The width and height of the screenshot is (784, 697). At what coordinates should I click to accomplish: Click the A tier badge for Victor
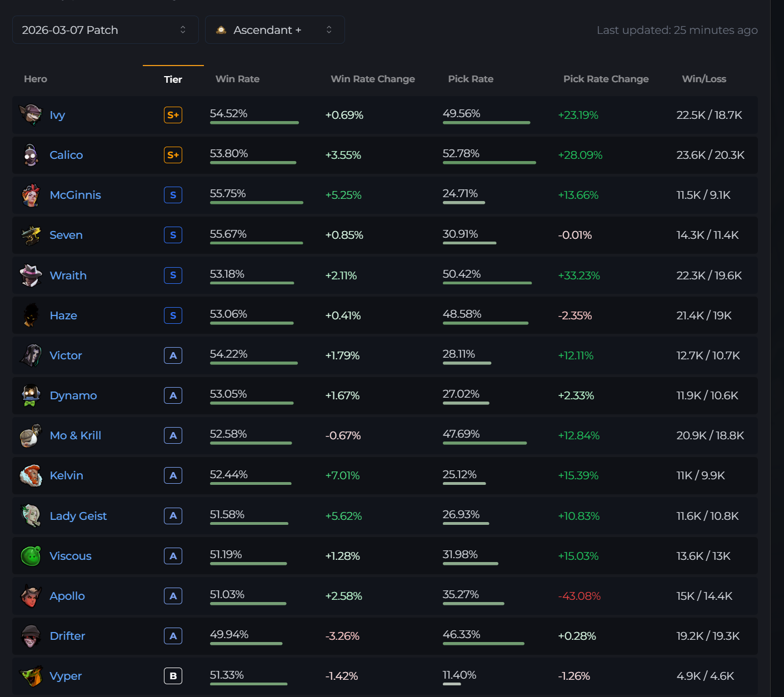(x=173, y=355)
